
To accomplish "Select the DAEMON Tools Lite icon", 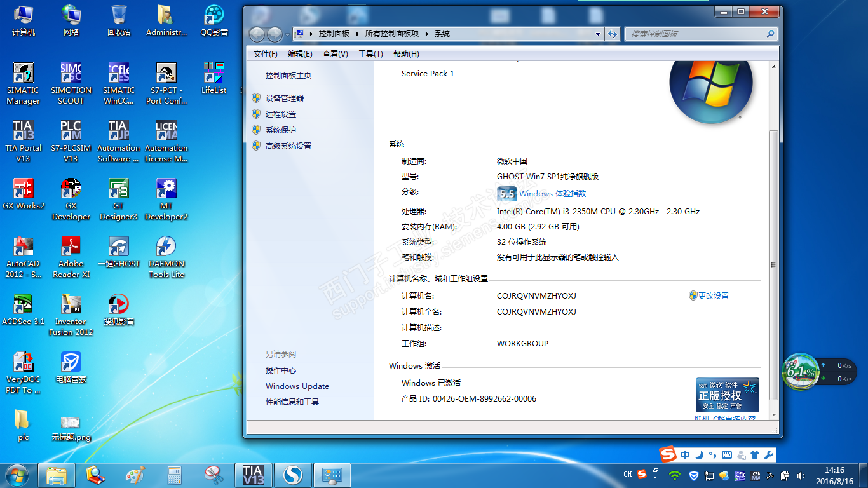I will (166, 257).
